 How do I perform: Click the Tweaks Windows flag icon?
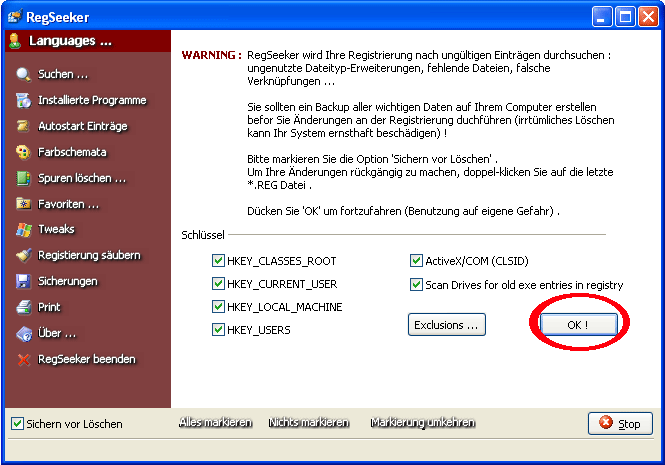coord(23,230)
